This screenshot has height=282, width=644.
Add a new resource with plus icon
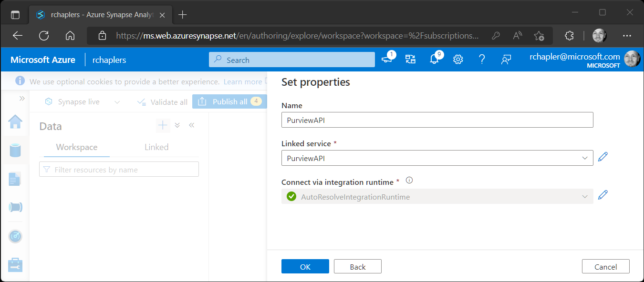163,125
